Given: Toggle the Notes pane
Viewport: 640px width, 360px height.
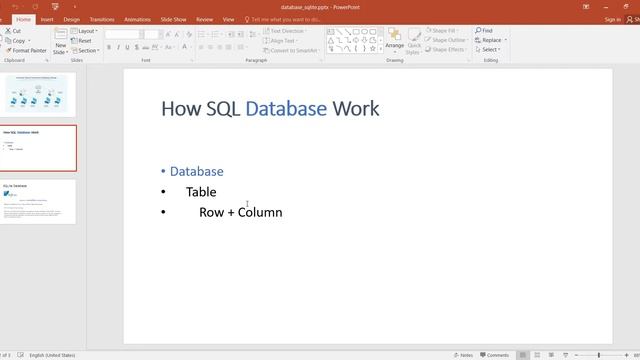Looking at the screenshot, I should coord(463,355).
